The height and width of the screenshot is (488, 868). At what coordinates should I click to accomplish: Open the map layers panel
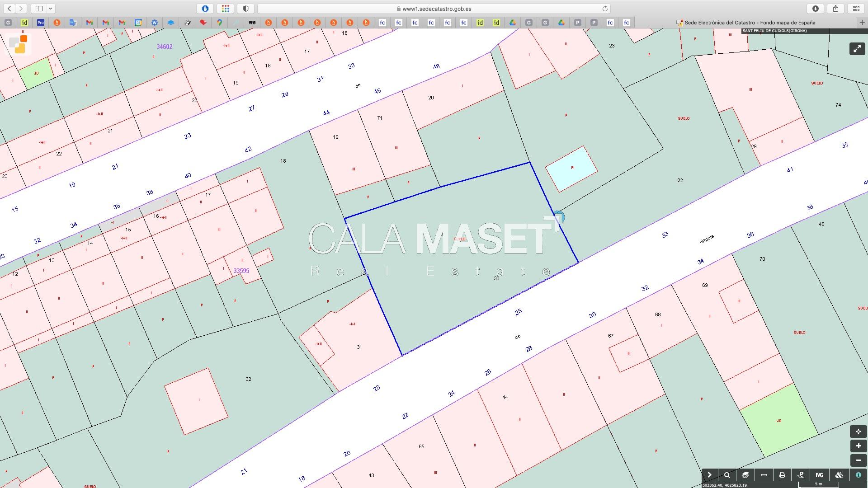[745, 475]
